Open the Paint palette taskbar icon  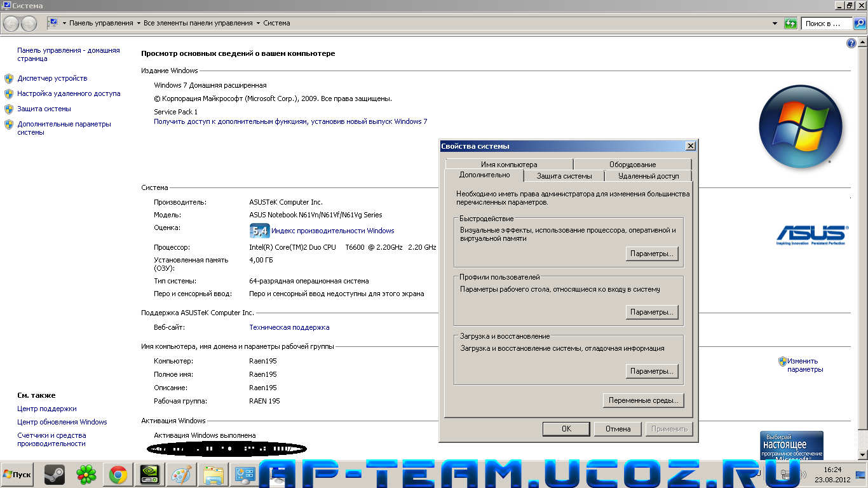coord(181,475)
